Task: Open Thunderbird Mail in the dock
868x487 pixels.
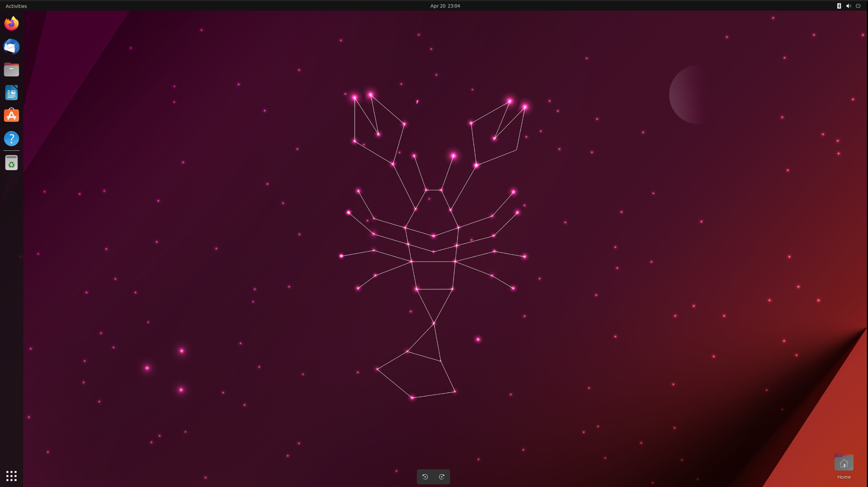Action: [11, 47]
